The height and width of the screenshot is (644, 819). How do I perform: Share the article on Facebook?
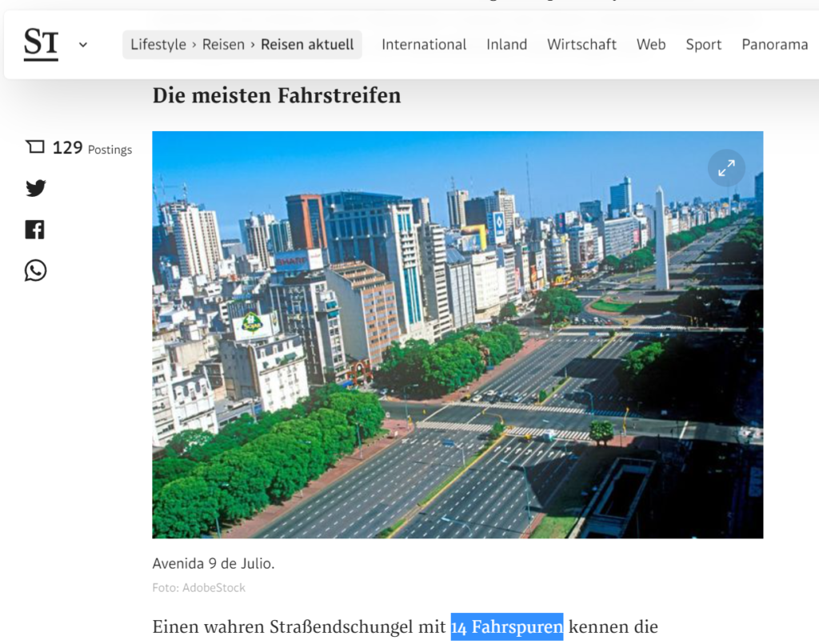35,230
